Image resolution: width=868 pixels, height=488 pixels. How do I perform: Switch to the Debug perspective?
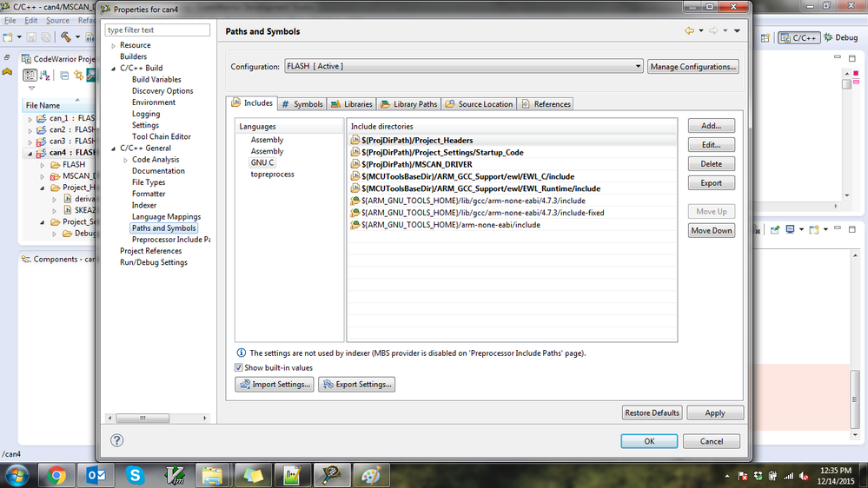pos(841,37)
